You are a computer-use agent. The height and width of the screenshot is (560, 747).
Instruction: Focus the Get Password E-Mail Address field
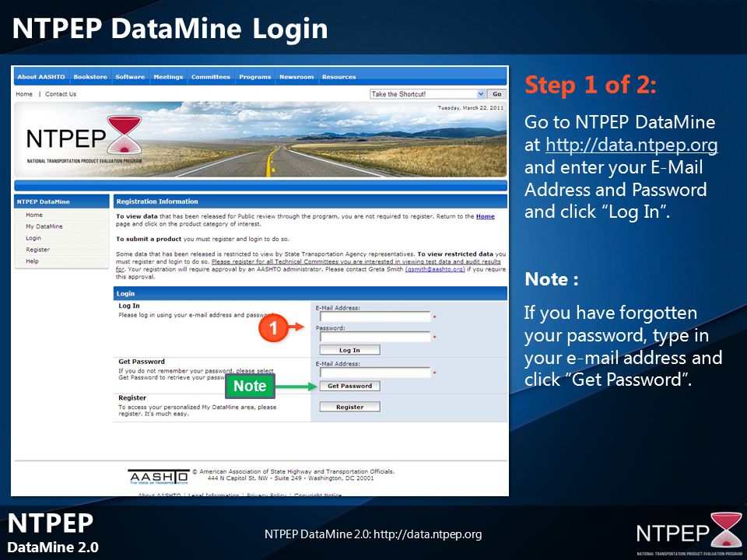[x=375, y=373]
